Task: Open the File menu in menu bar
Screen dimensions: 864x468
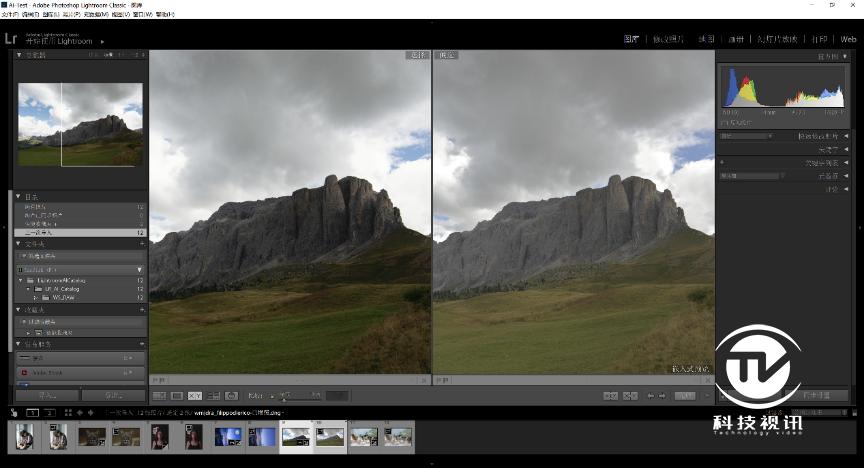Action: click(9, 14)
